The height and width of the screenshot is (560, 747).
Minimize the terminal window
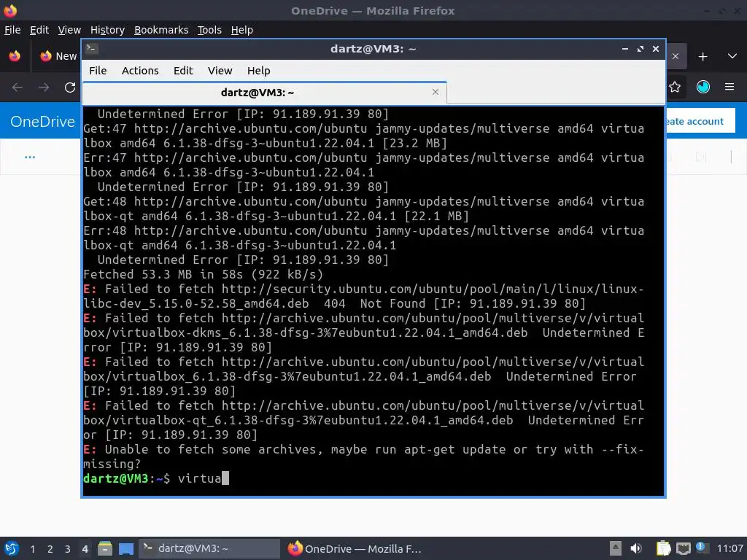point(625,49)
